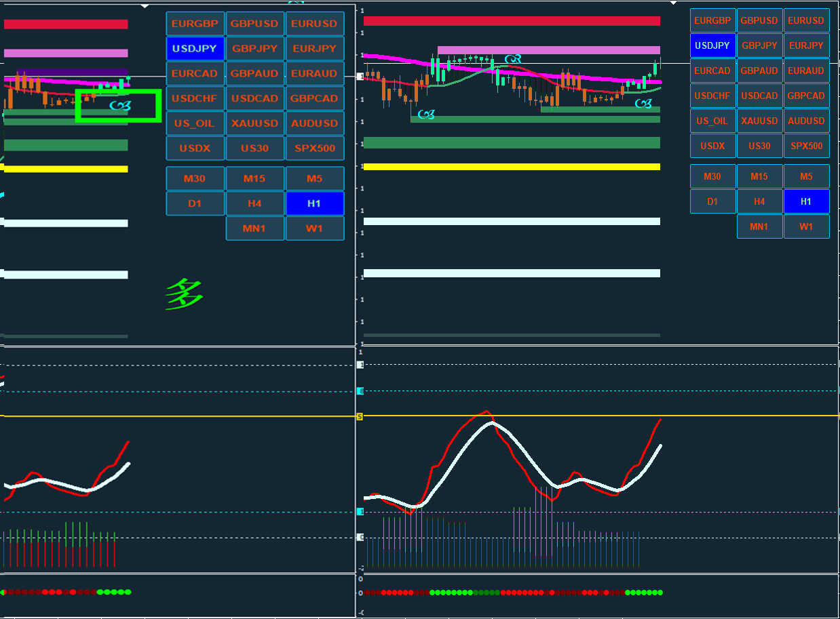The width and height of the screenshot is (840, 619).
Task: Pick SPX500 index in the right chart
Action: [x=806, y=146]
